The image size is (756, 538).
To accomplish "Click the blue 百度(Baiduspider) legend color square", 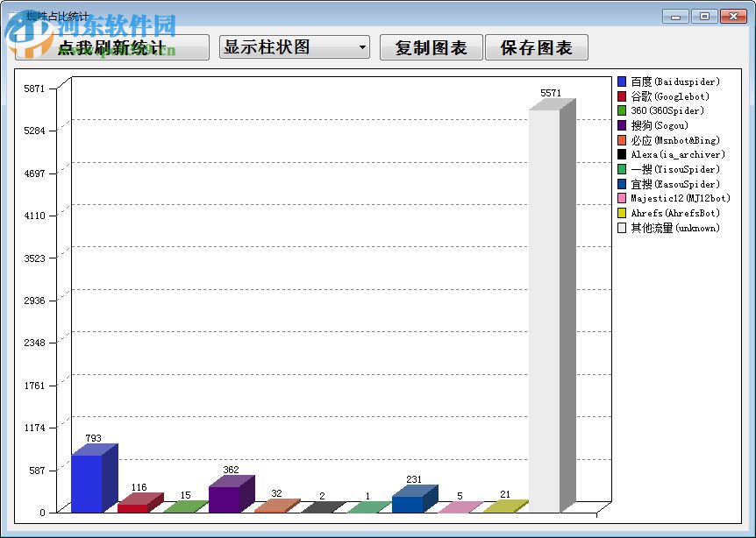I will click(620, 81).
